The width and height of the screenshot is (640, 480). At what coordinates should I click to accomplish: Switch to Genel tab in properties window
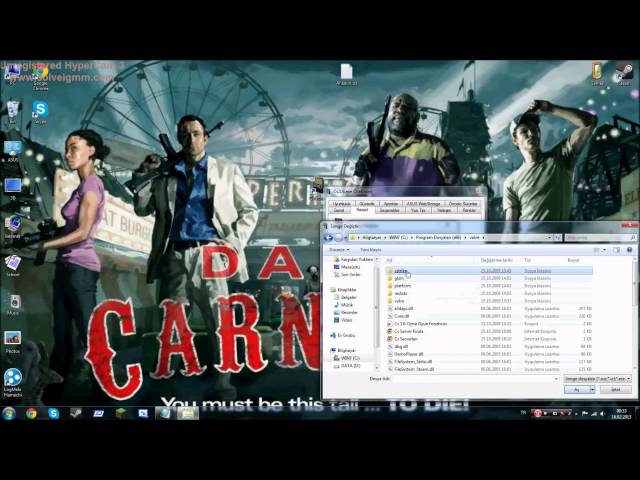tap(340, 211)
